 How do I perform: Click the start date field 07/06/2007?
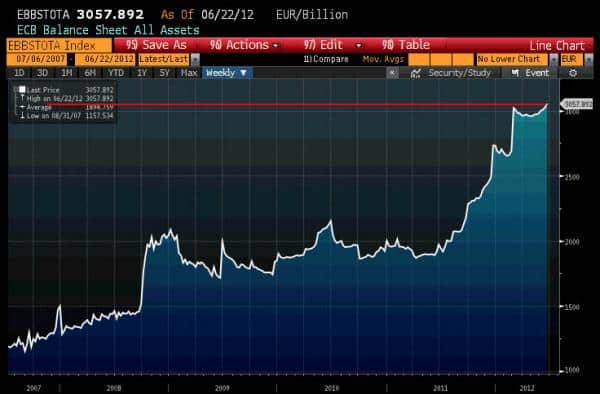[x=37, y=59]
